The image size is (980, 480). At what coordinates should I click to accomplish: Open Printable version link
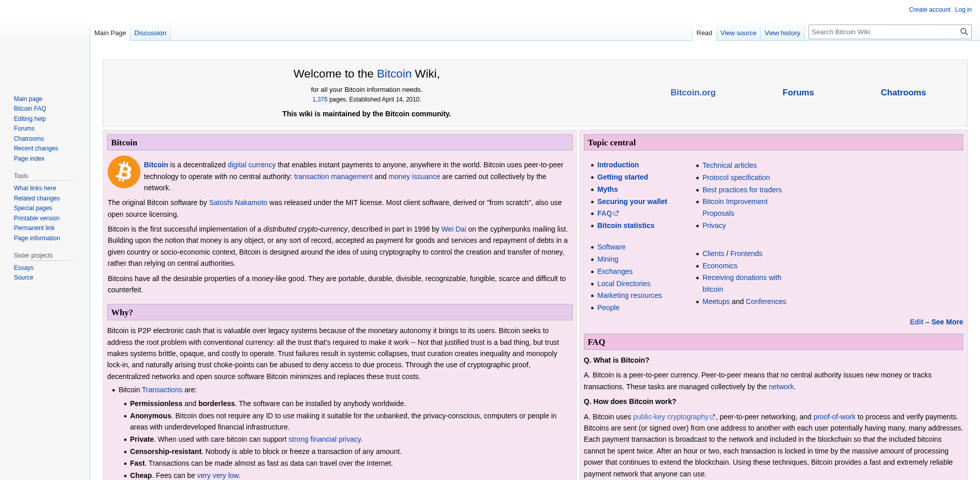[37, 218]
